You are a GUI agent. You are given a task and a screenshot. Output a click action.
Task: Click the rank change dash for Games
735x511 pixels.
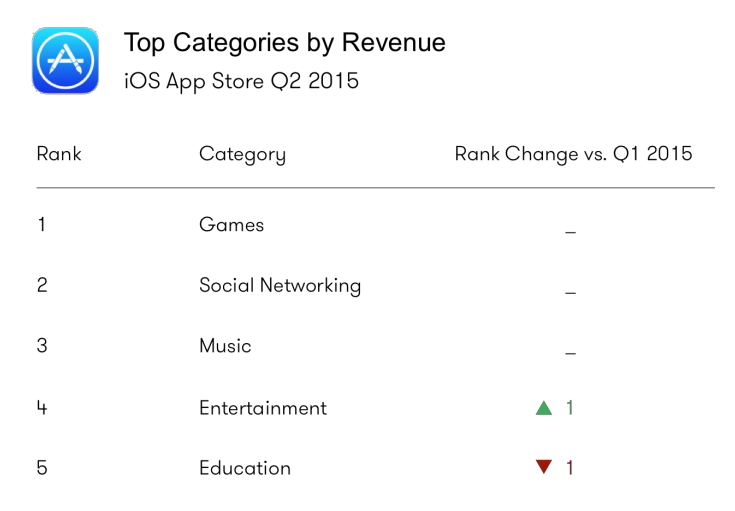(x=570, y=232)
